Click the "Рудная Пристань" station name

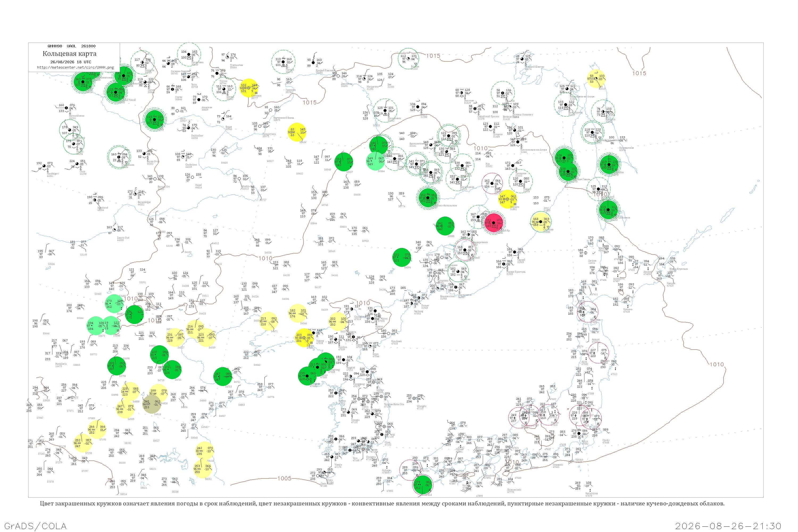point(516,272)
